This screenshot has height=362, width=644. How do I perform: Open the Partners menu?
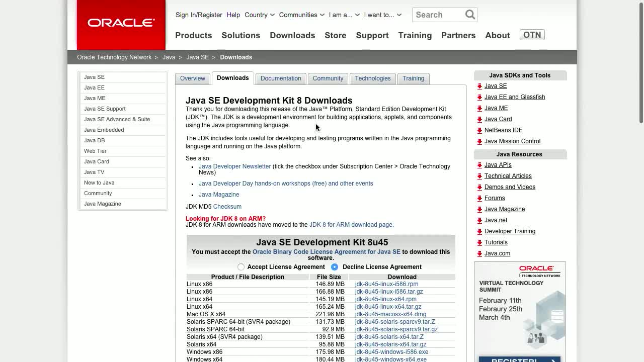coord(458,35)
